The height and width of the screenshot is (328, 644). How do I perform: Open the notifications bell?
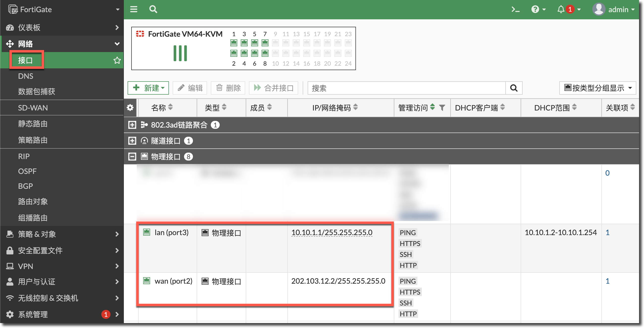pos(568,9)
